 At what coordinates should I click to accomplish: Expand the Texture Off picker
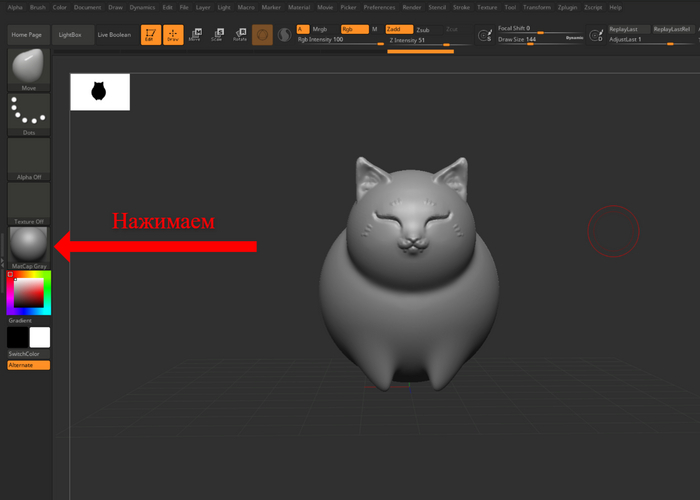28,204
